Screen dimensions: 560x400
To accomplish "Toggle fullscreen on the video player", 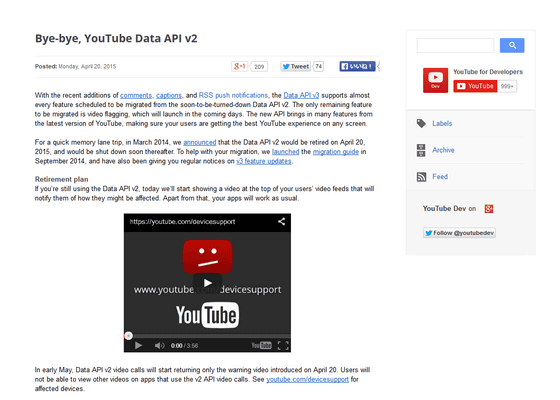I will 283,345.
